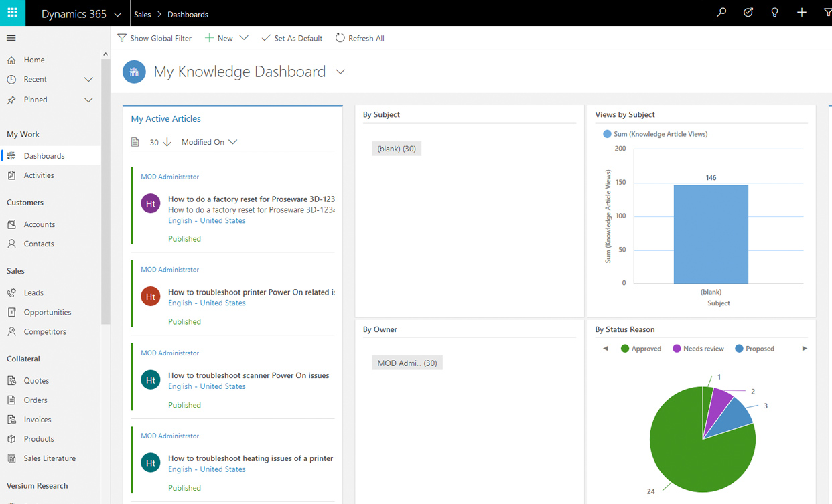The height and width of the screenshot is (504, 832).
Task: Click the blue dashboard icon beside title
Action: tap(134, 72)
